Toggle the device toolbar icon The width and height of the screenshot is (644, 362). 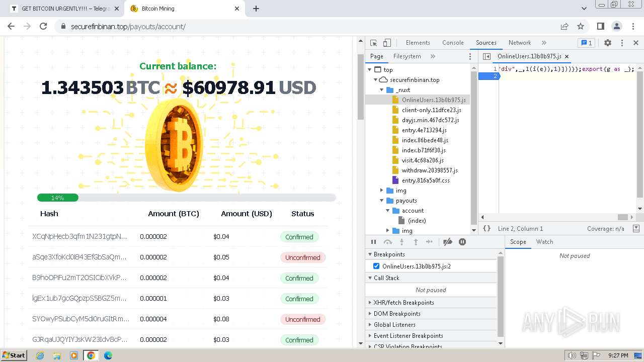(387, 43)
